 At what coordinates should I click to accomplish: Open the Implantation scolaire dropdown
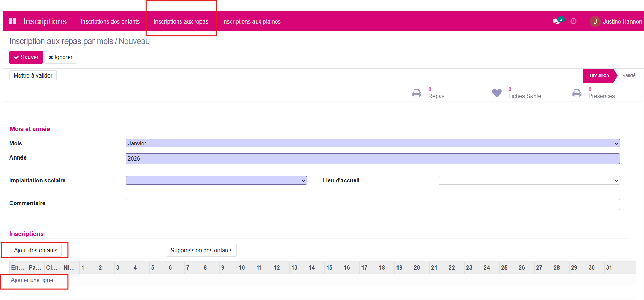coord(216,181)
